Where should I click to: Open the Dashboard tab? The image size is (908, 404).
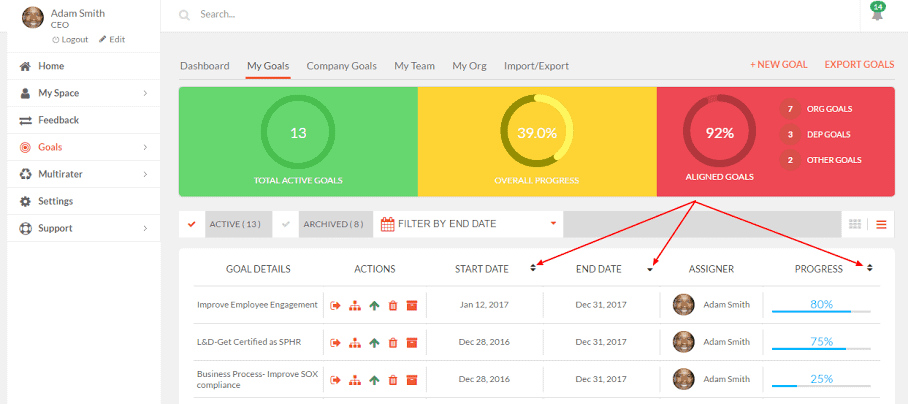point(205,66)
